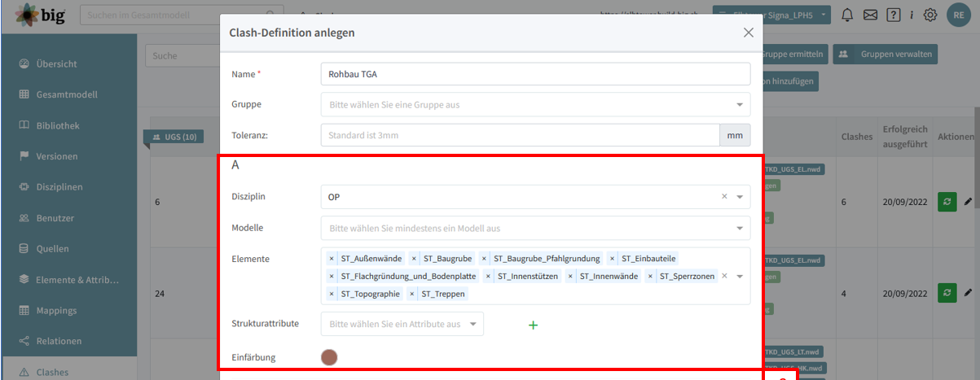
Task: Open the Gruppe dropdown
Action: (535, 104)
